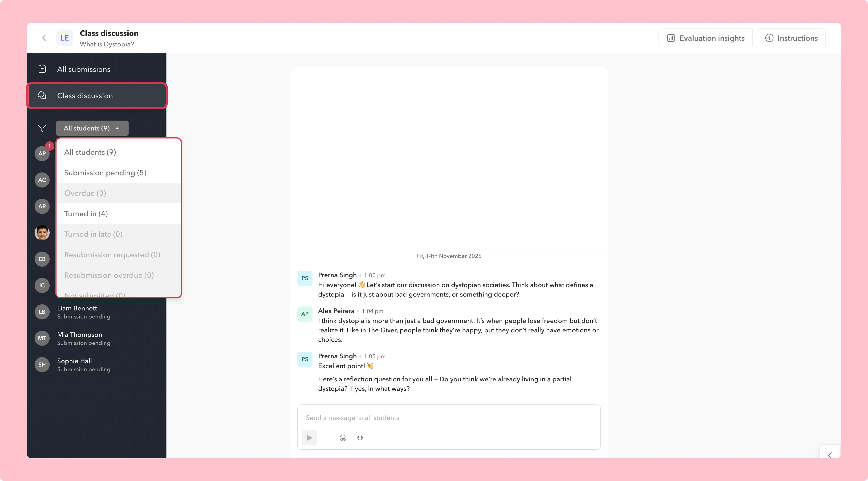This screenshot has height=481, width=868.
Task: Click the Evaluation insights chart icon
Action: pyautogui.click(x=671, y=38)
